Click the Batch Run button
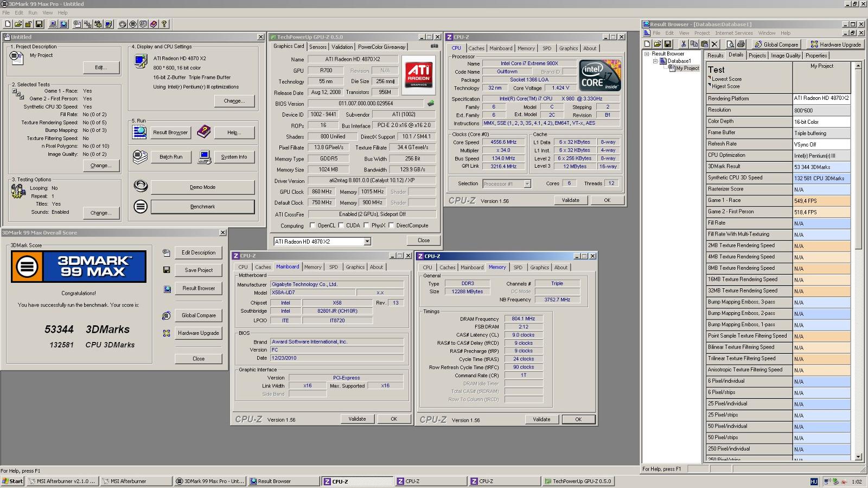868x488 pixels. tap(171, 157)
